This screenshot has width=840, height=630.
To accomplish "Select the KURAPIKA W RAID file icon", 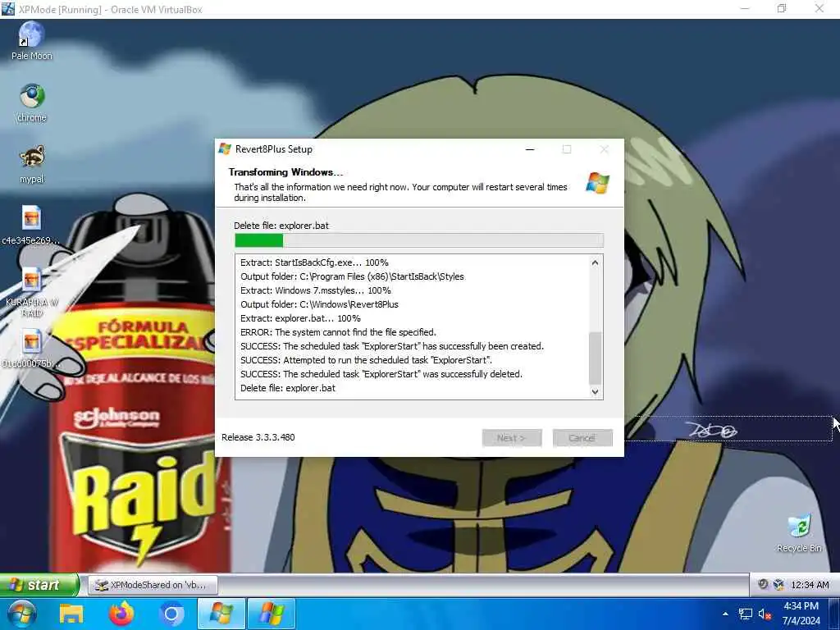I will [x=31, y=292].
